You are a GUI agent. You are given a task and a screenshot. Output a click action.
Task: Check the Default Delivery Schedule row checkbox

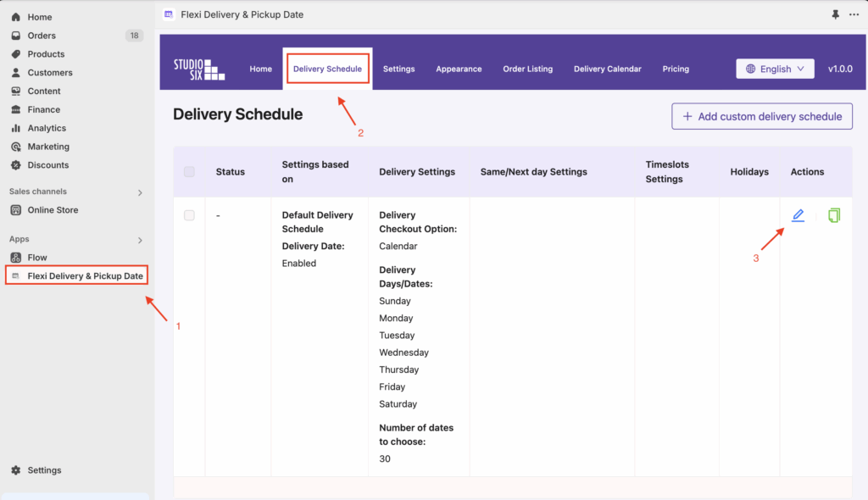point(189,215)
